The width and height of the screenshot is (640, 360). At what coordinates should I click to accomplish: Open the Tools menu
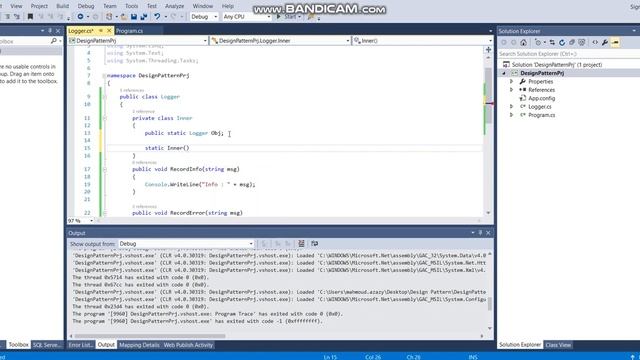pos(131,6)
